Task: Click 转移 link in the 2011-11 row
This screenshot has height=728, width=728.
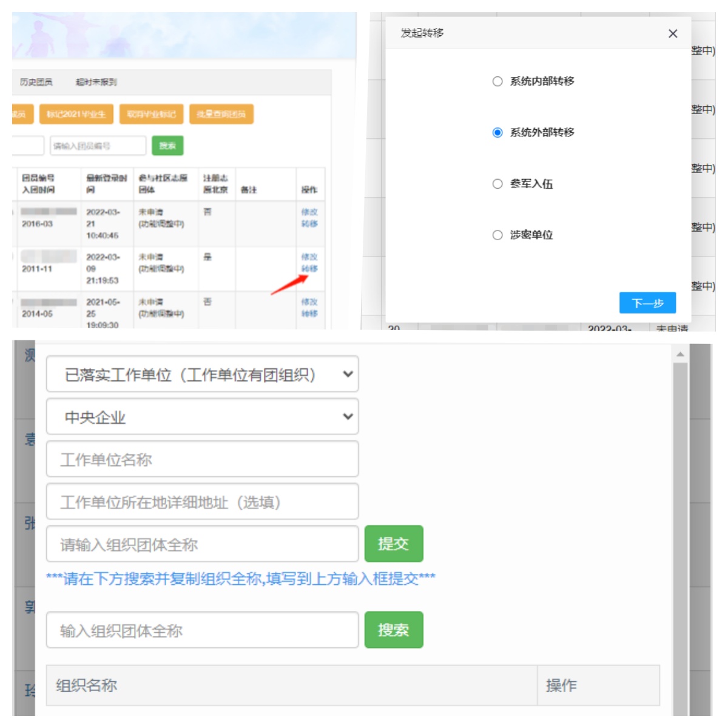Action: point(309,269)
